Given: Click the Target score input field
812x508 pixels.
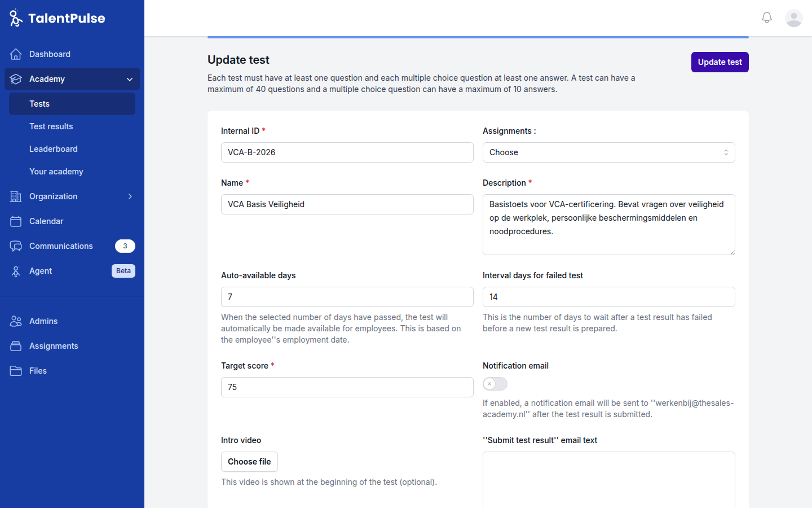Looking at the screenshot, I should pos(347,387).
